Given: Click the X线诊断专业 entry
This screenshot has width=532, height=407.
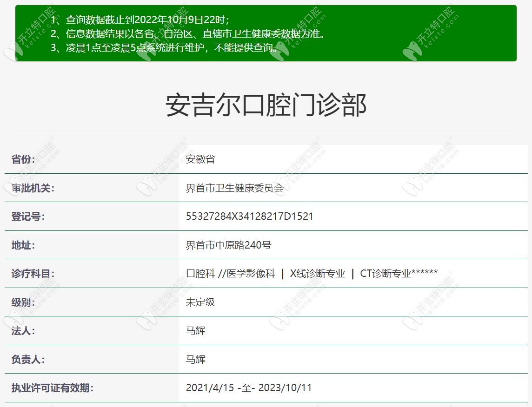Looking at the screenshot, I should (x=318, y=274).
